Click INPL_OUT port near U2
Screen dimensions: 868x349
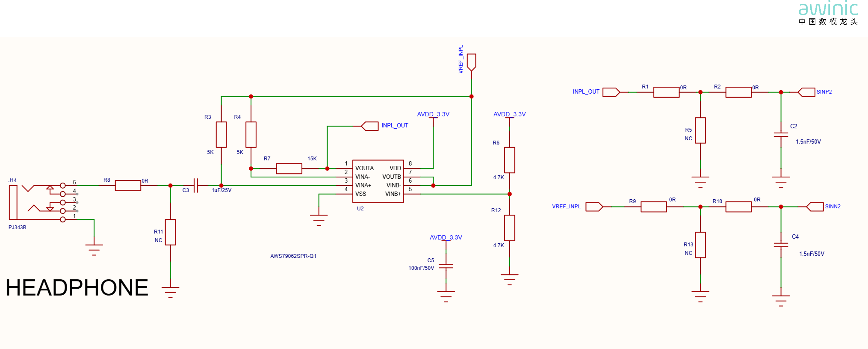click(370, 126)
